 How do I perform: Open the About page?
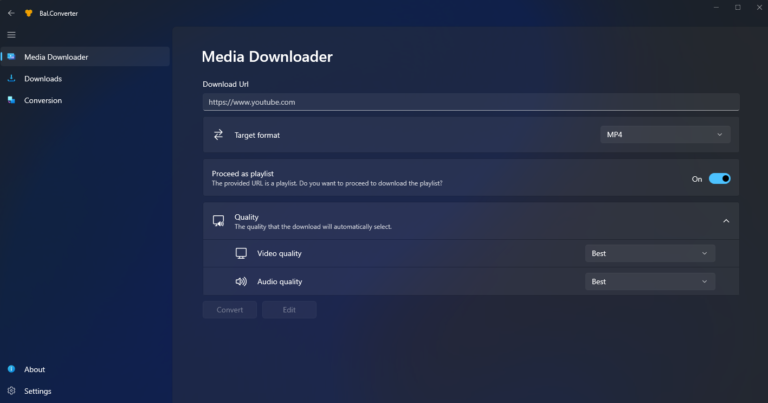pos(85,369)
